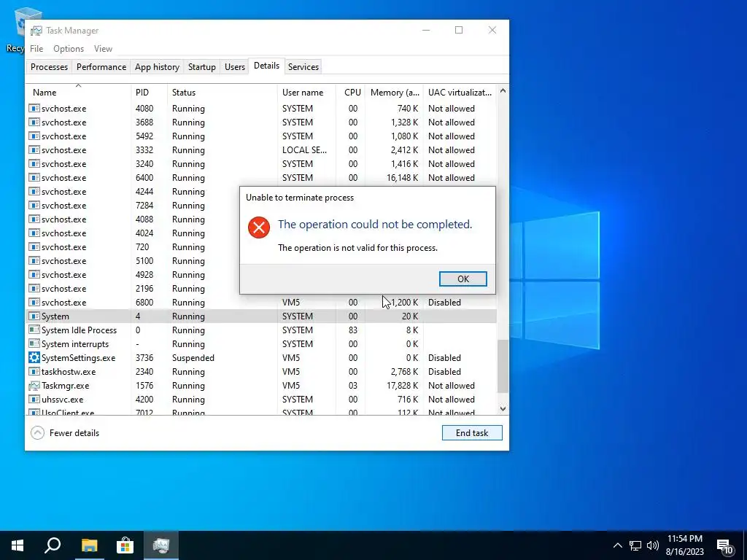Select the System process row
Screen dimensions: 747x560
coord(261,316)
